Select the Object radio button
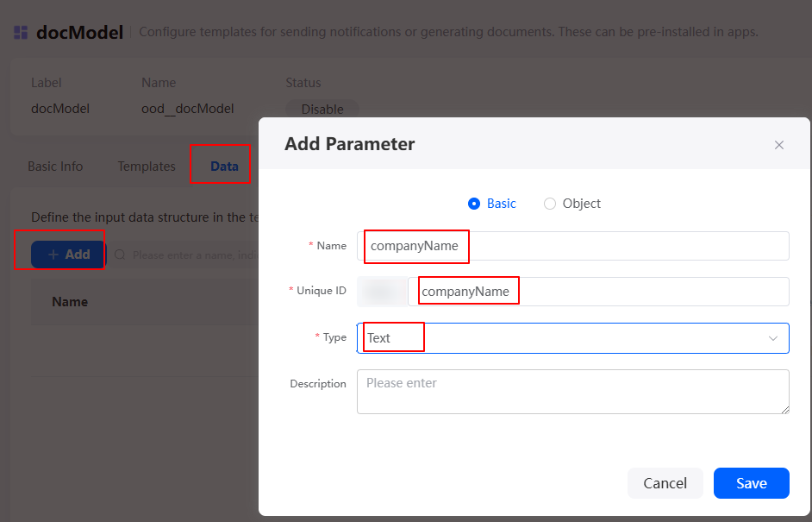812x522 pixels. tap(549, 204)
